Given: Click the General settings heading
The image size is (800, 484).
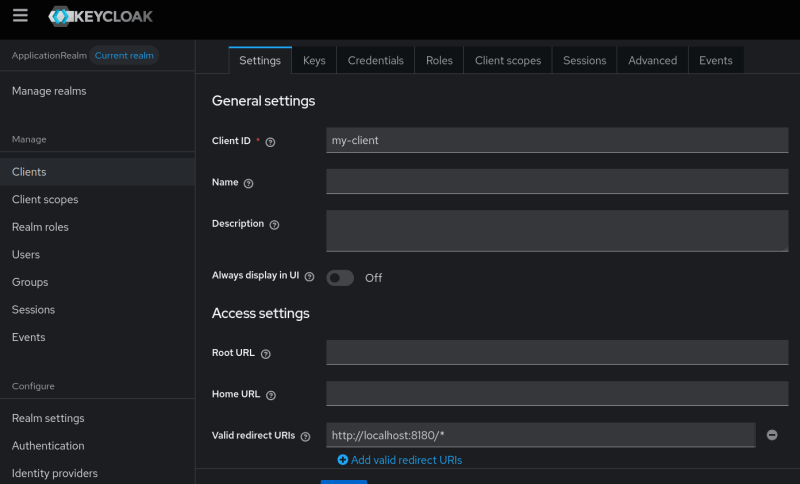Looking at the screenshot, I should [263, 101].
